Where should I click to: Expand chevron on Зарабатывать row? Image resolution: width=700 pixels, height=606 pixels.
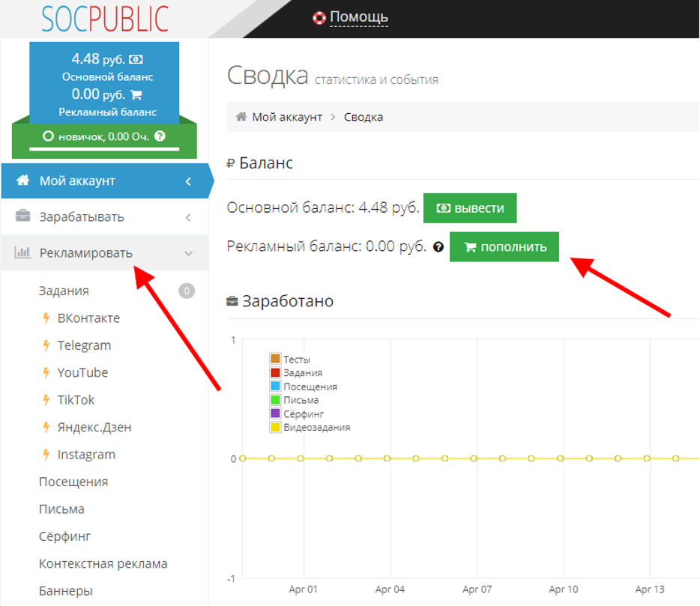coord(188,217)
